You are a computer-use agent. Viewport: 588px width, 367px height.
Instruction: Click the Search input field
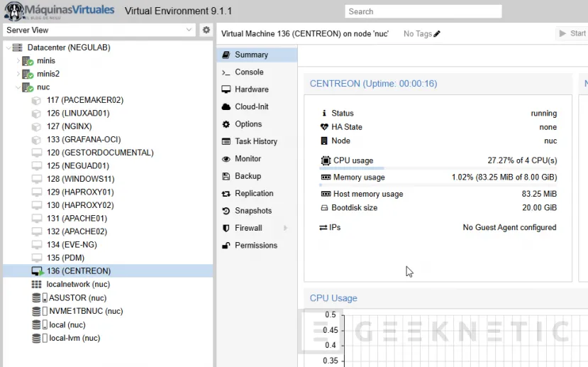[x=423, y=11]
